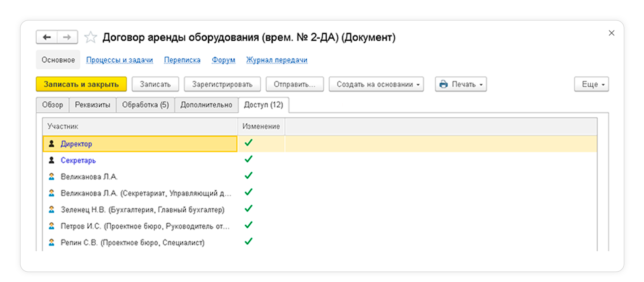Open the Печать dropdown menu
This screenshot has width=644, height=282.
tap(461, 84)
